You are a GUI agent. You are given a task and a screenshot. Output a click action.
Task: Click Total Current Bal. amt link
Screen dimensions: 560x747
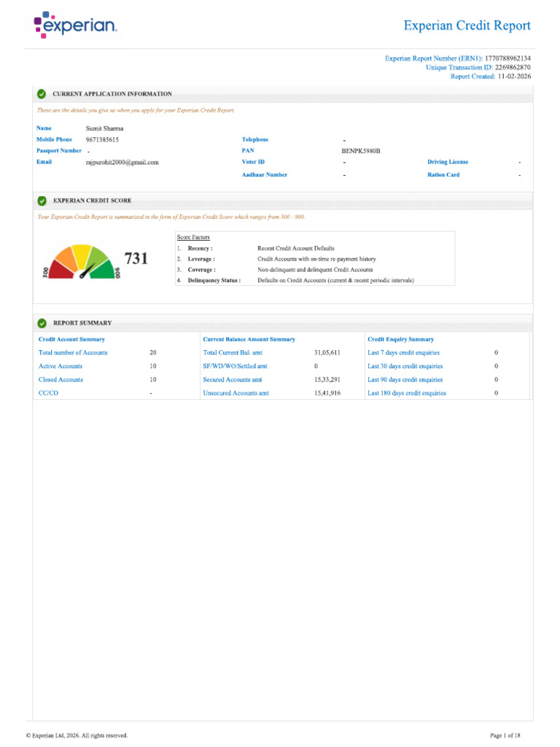pyautogui.click(x=233, y=353)
